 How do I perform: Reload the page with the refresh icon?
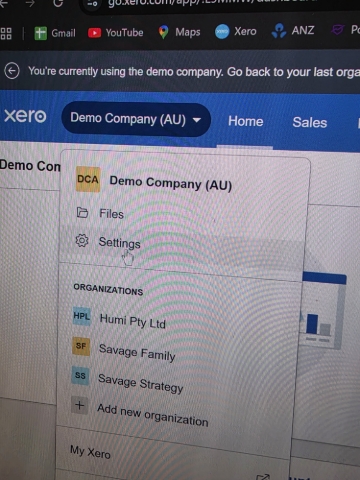[58, 3]
